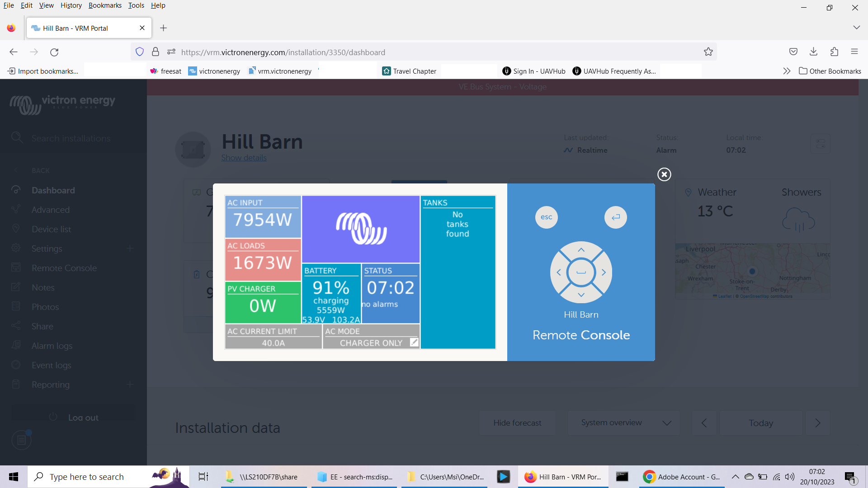Open the System overview dropdown
Image resolution: width=868 pixels, height=488 pixels.
623,423
